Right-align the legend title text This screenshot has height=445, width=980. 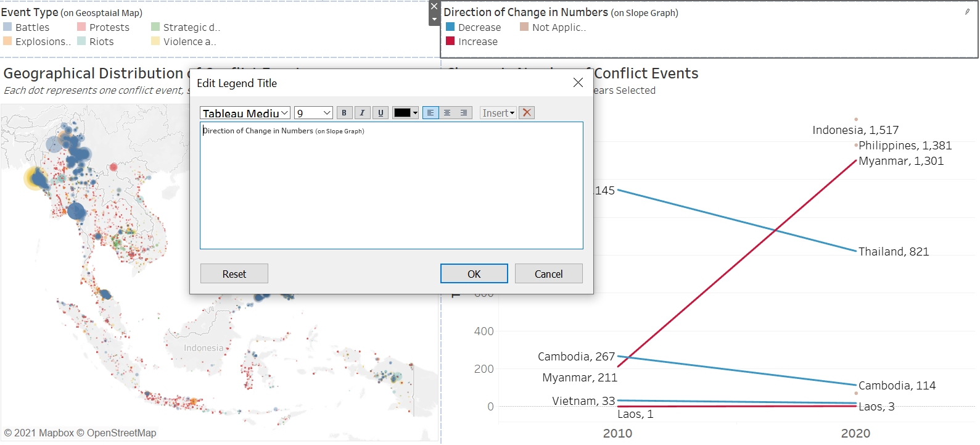click(464, 113)
